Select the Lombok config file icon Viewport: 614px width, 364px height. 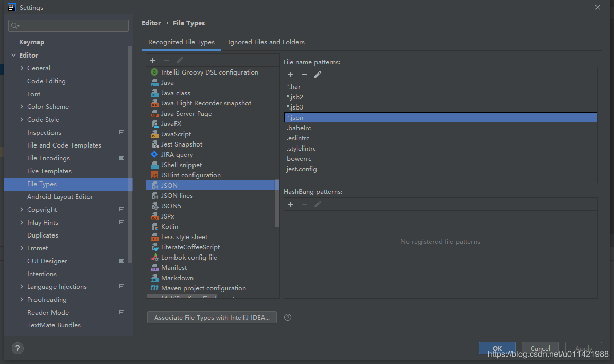pos(154,257)
